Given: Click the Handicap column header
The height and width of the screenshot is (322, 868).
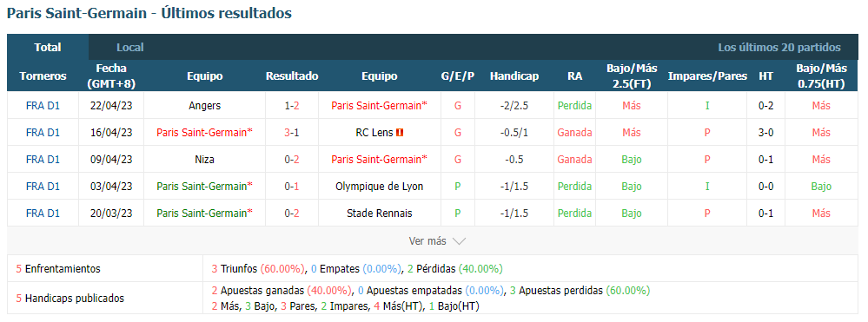Looking at the screenshot, I should pos(514,76).
